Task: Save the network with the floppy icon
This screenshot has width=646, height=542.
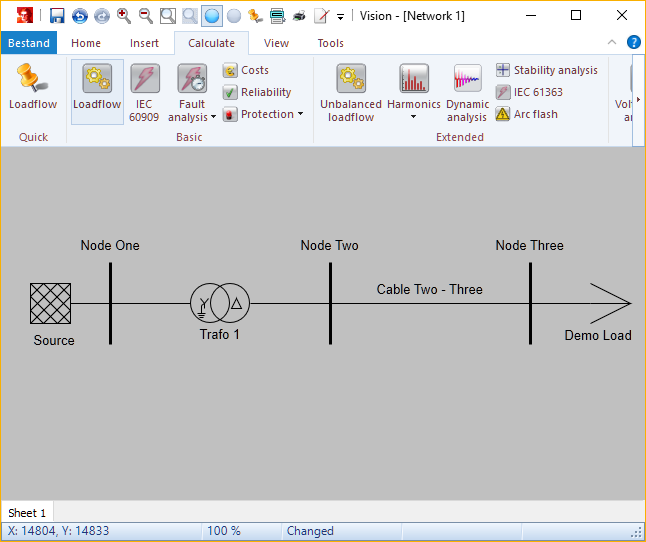Action: (x=57, y=16)
